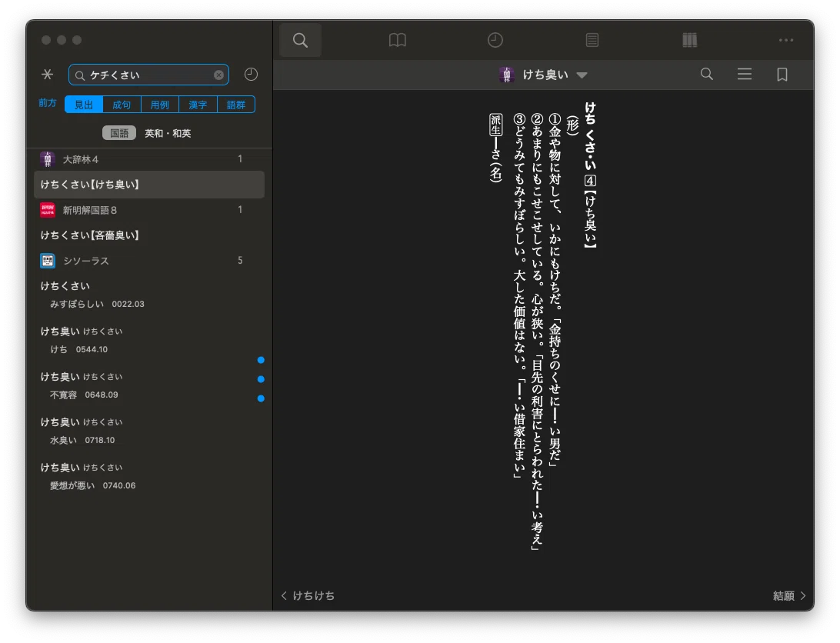
Task: Go to previous entry けちけち
Action: pos(308,596)
